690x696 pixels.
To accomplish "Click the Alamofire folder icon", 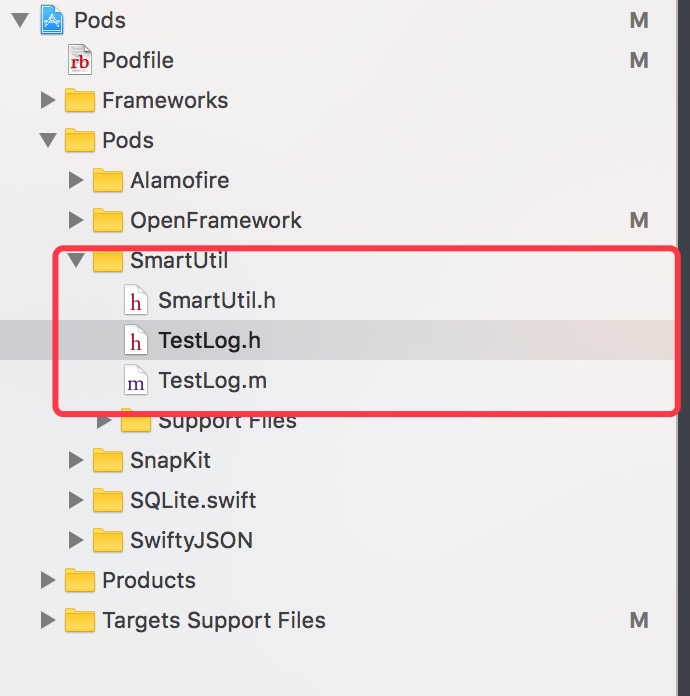I will (x=108, y=180).
